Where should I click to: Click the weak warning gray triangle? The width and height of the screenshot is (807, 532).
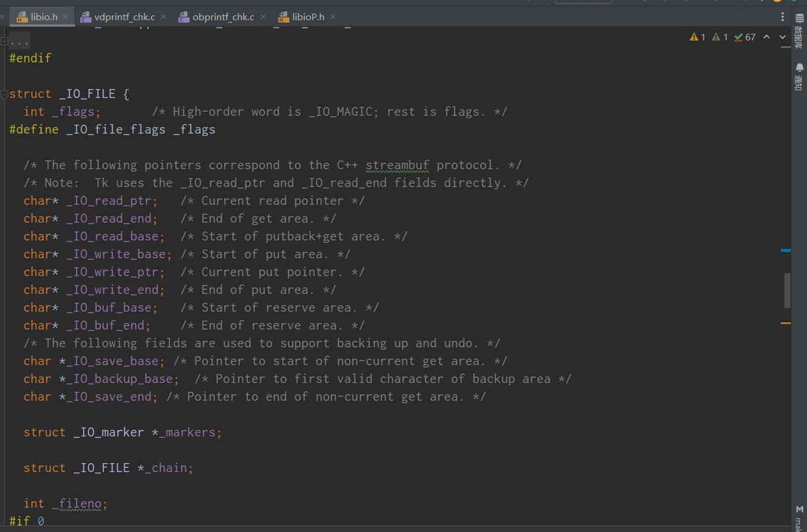716,37
